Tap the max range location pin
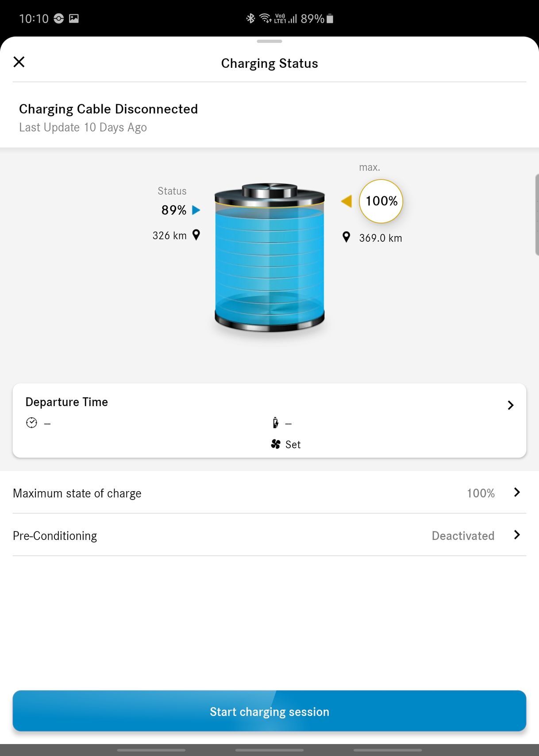This screenshot has height=756, width=539. [x=346, y=237]
